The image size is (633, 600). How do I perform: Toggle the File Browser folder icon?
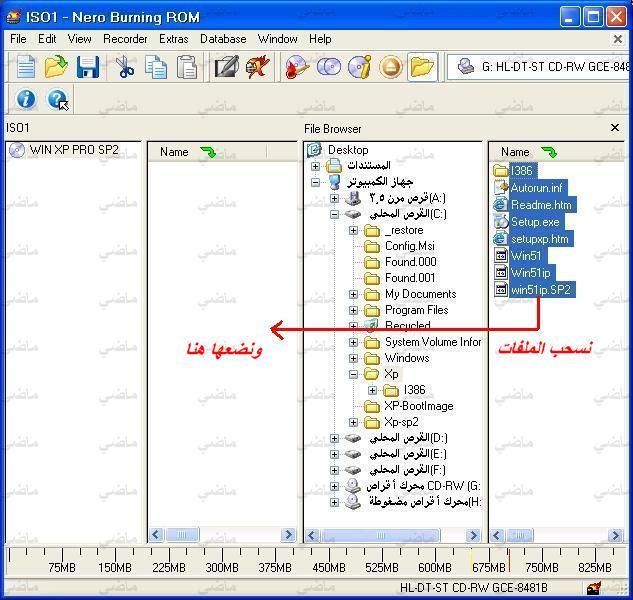click(x=422, y=67)
